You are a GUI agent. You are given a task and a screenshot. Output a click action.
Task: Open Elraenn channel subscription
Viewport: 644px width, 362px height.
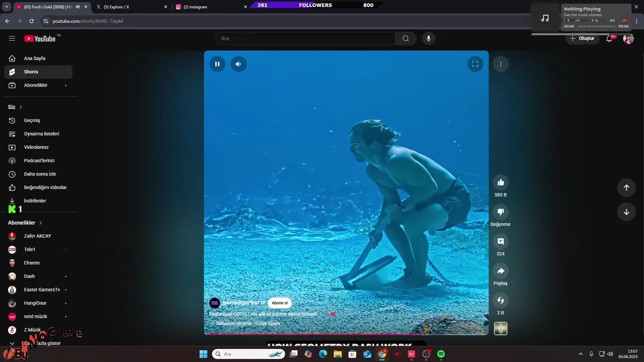click(38, 262)
